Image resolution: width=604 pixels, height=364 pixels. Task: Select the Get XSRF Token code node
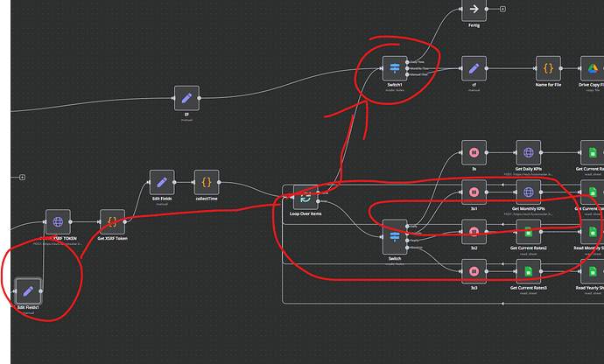pyautogui.click(x=112, y=222)
